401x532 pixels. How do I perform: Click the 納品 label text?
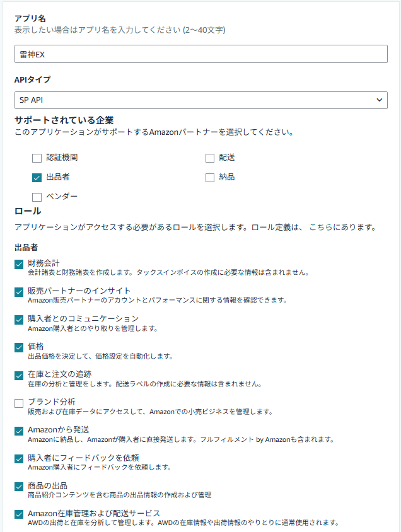click(x=227, y=176)
